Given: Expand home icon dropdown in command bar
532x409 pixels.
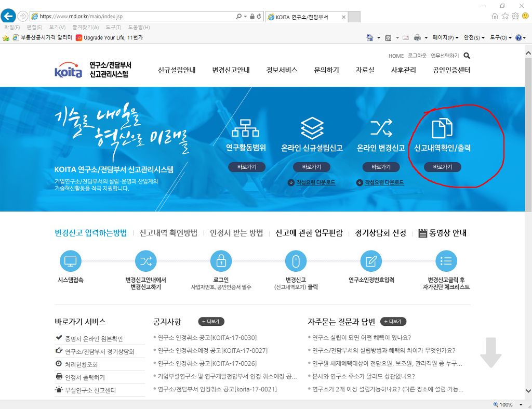Looking at the screenshot, I should click(x=379, y=38).
